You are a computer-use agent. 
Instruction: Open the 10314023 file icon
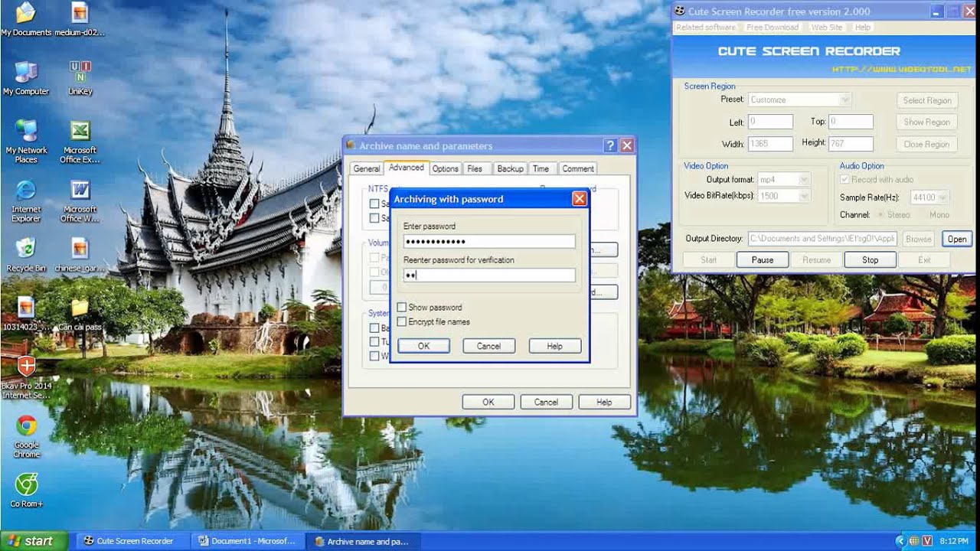26,314
